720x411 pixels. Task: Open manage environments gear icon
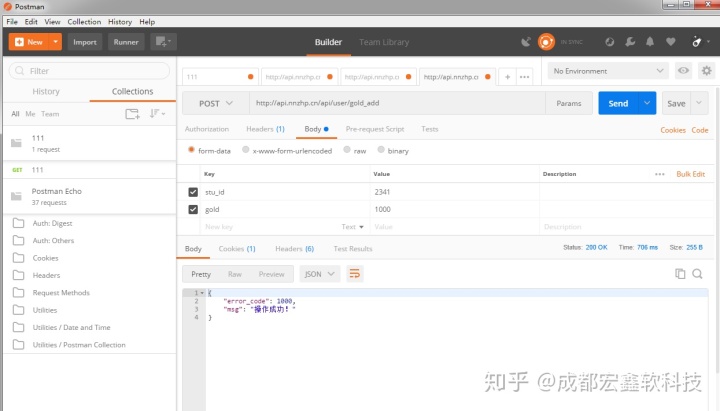click(707, 71)
